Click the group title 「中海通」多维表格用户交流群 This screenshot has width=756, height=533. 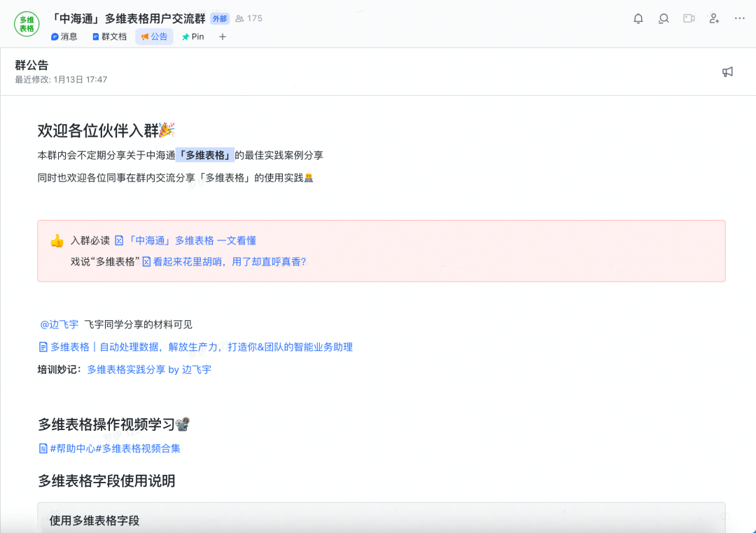(128, 19)
